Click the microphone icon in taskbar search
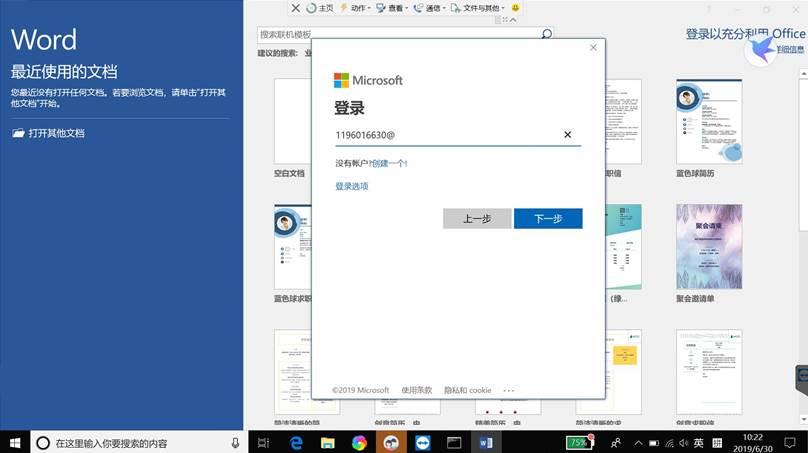Image resolution: width=808 pixels, height=453 pixels. (x=235, y=443)
